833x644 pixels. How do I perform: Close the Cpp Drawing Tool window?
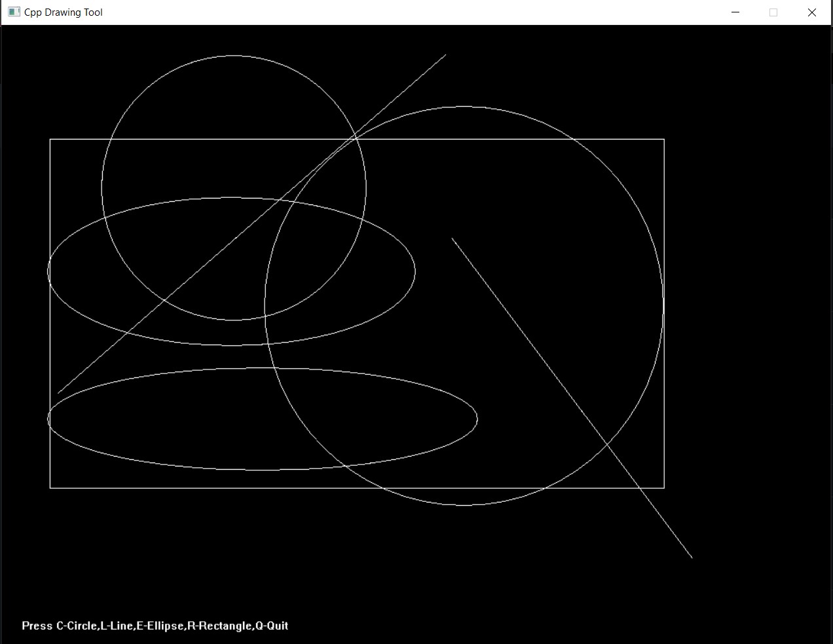pyautogui.click(x=812, y=12)
